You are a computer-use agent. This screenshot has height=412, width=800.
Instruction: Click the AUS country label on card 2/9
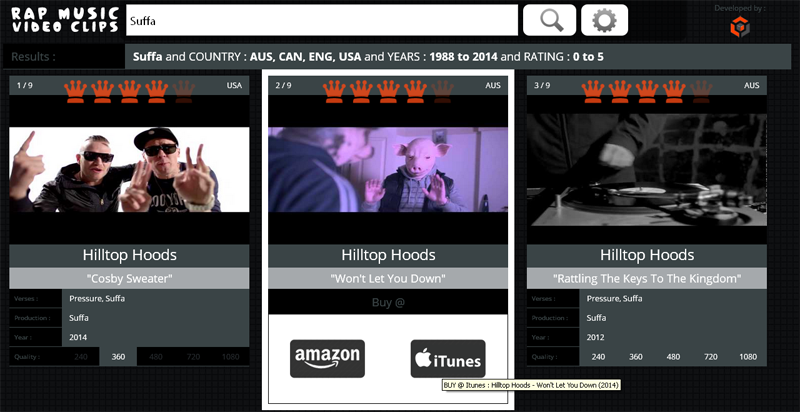493,85
